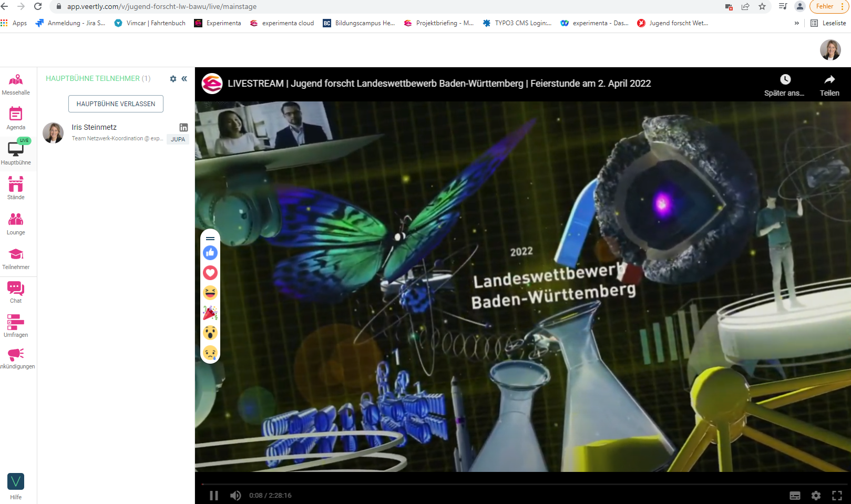Viewport: 851px width, 504px height.
Task: Send the party popper reaction
Action: [210, 313]
